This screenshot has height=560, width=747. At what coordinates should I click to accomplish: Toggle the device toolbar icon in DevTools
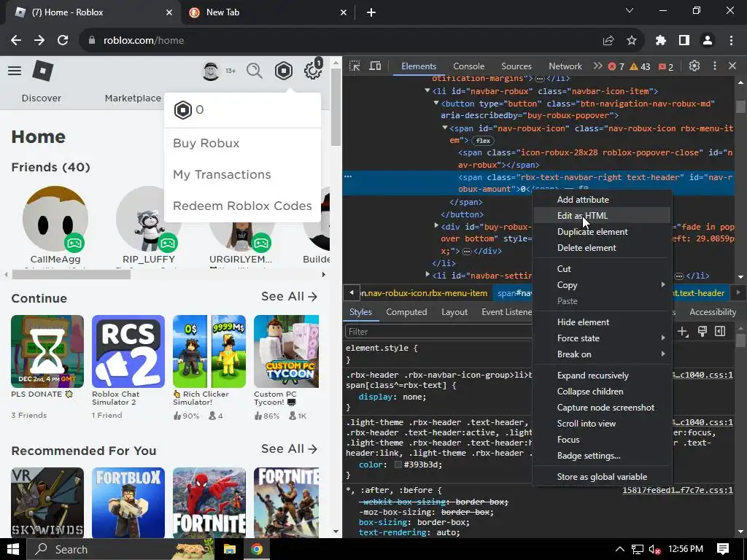click(x=376, y=66)
